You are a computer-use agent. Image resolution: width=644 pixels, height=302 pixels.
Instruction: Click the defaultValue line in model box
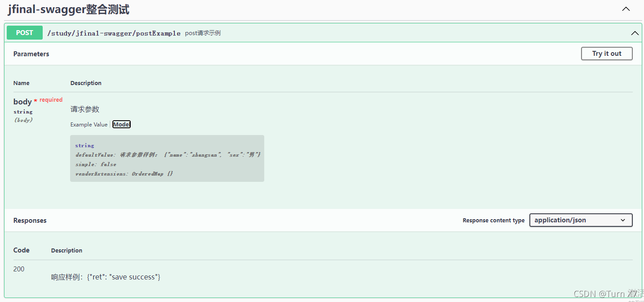coord(168,155)
